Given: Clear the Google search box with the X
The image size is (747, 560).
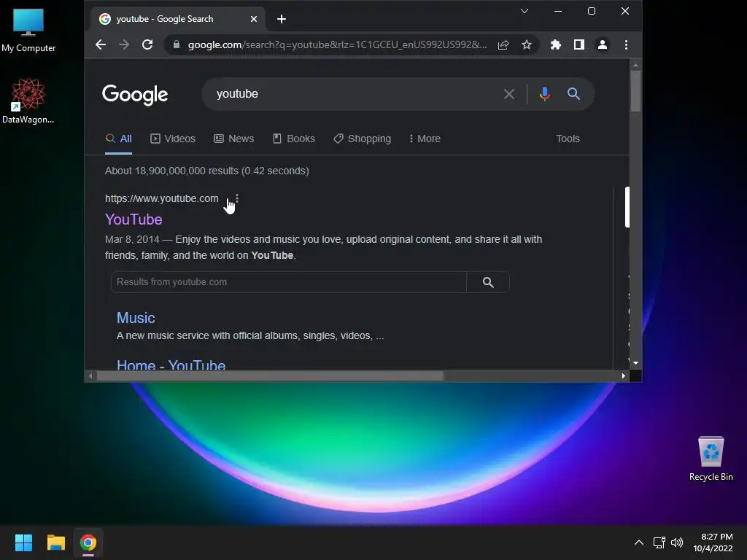Looking at the screenshot, I should tap(509, 94).
